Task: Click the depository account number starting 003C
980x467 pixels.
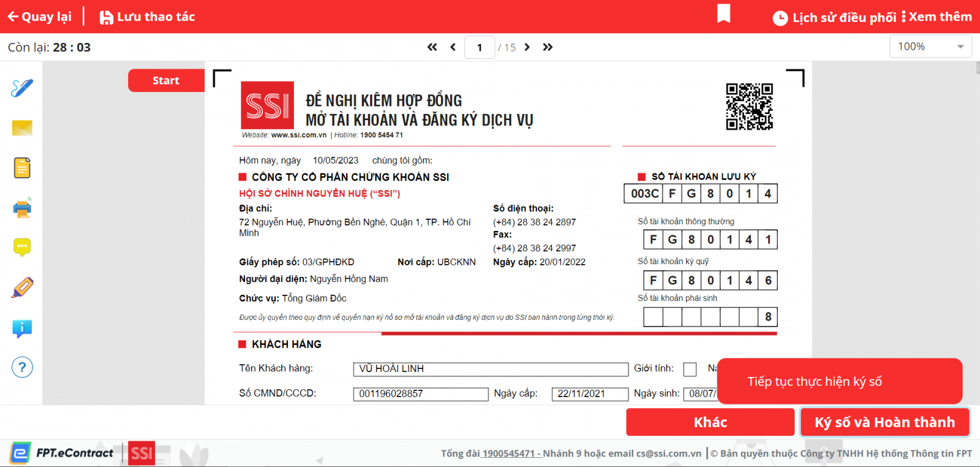Action: [x=701, y=194]
